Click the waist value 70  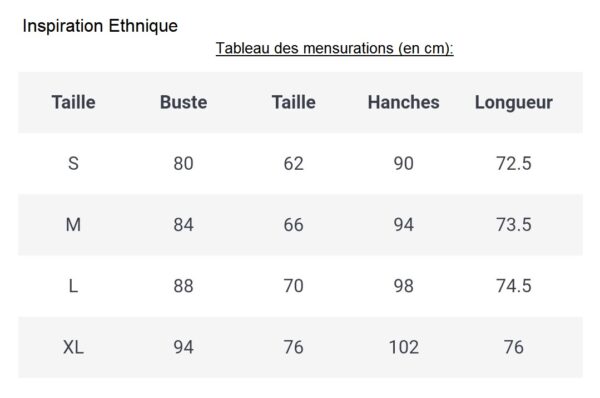point(293,286)
